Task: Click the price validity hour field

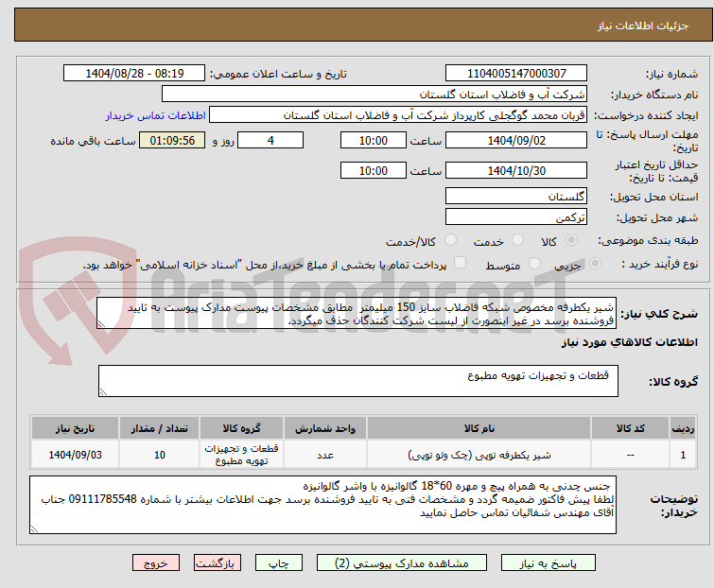Action: 374,171
